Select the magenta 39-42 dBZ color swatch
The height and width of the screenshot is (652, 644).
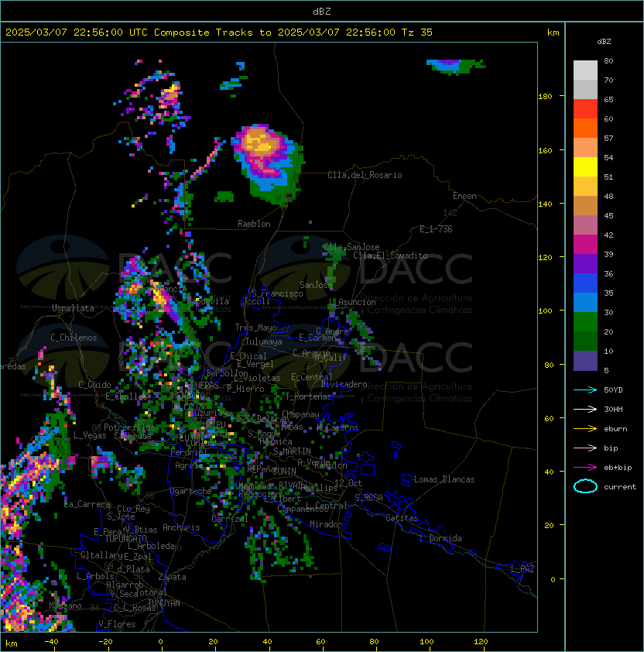coord(585,245)
